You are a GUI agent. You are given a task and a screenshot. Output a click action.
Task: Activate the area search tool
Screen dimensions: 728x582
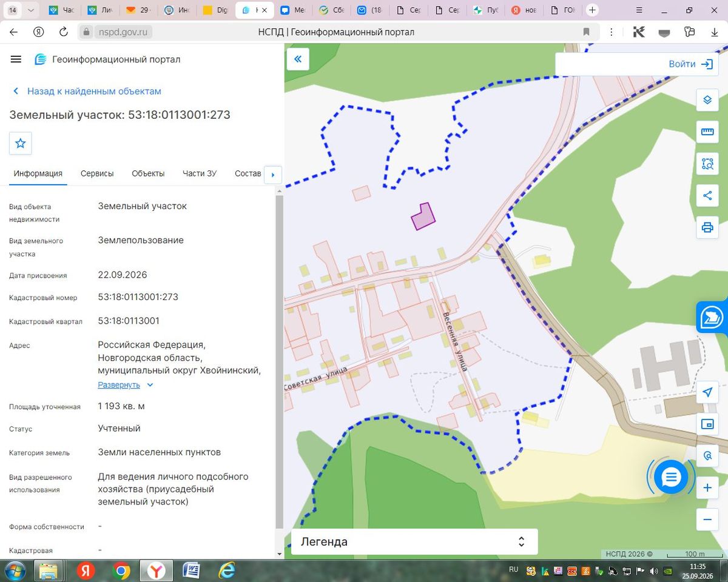[x=707, y=164]
